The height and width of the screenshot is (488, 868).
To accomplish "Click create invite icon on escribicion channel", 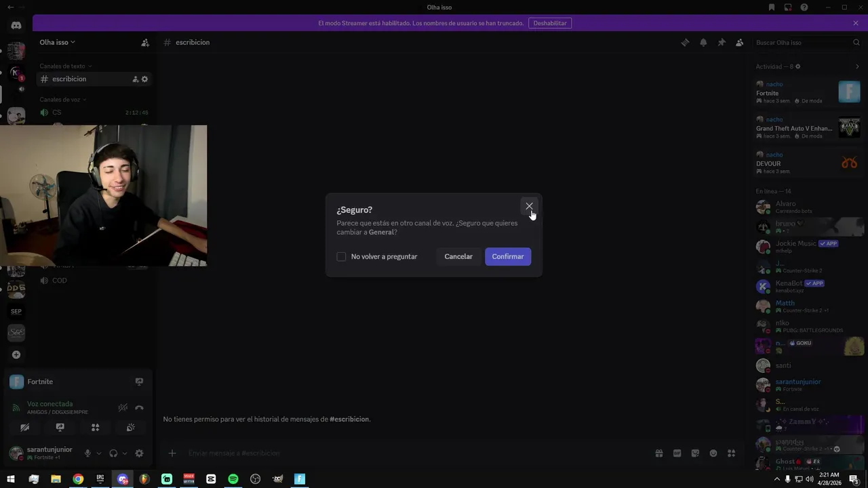I will click(x=135, y=79).
